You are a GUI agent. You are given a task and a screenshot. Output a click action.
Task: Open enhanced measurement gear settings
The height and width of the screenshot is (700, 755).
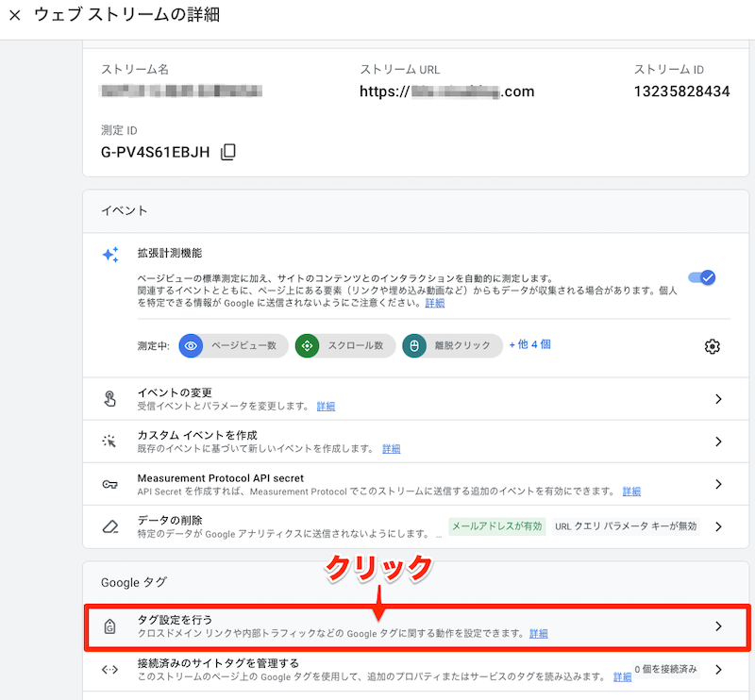pos(713,346)
